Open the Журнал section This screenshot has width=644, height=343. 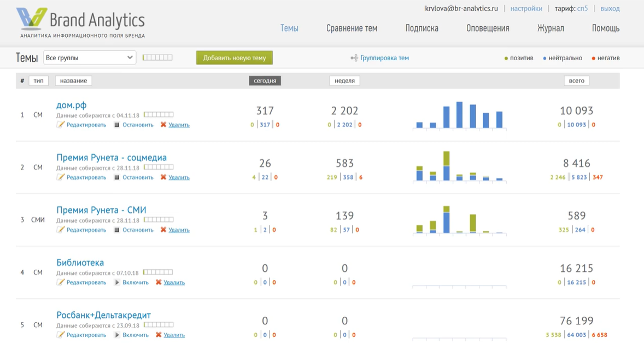point(551,28)
